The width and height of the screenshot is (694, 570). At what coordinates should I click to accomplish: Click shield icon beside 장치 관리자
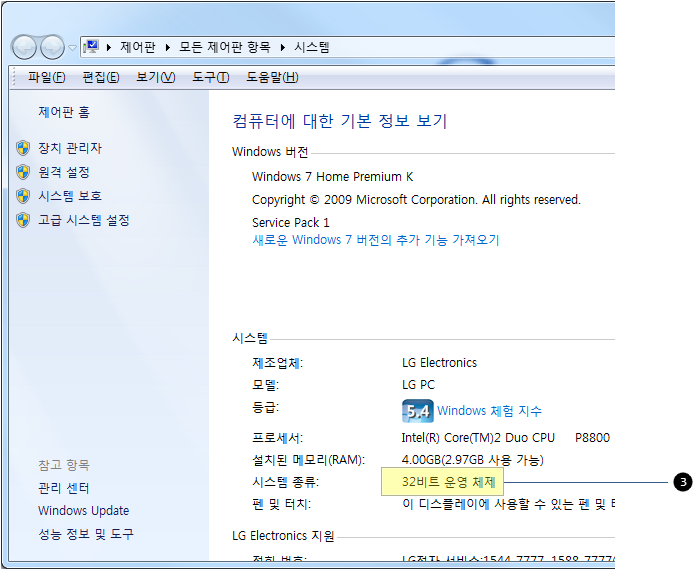click(23, 148)
